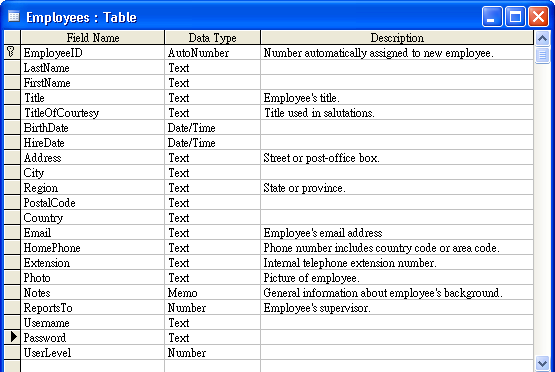The width and height of the screenshot is (555, 372).
Task: Maximize the Employees table window
Action: point(515,17)
